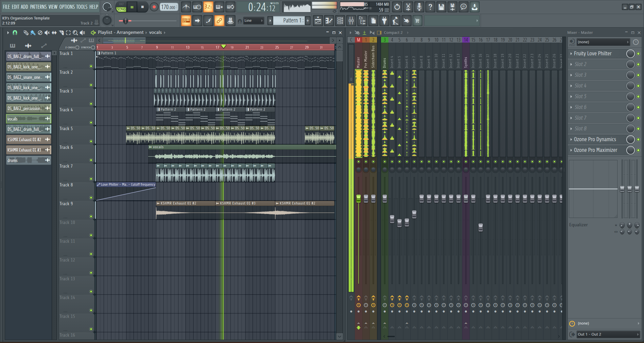Open the audio editor scissors icon
This screenshot has height=343, width=644.
pos(408,7)
